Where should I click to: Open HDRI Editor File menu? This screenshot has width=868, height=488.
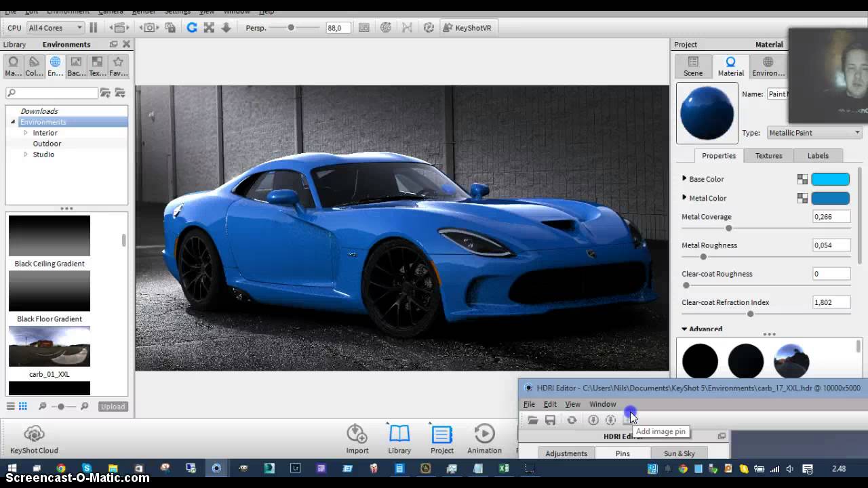coord(529,404)
